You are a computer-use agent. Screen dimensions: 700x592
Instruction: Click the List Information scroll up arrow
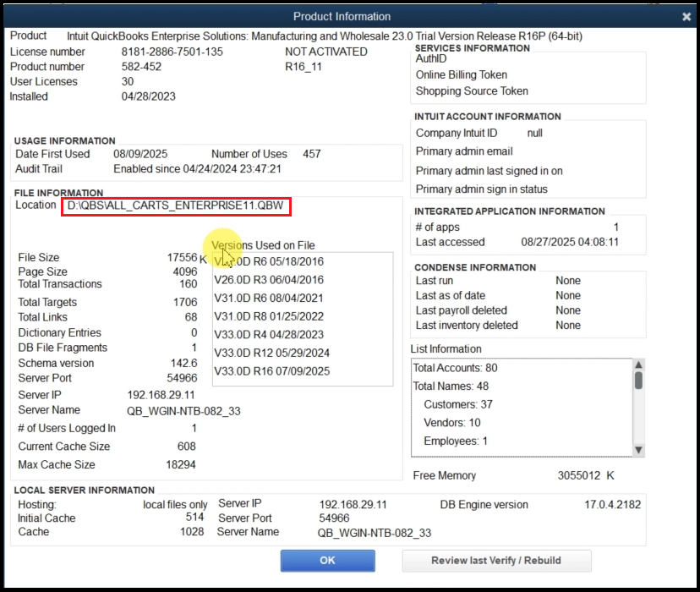[x=638, y=365]
